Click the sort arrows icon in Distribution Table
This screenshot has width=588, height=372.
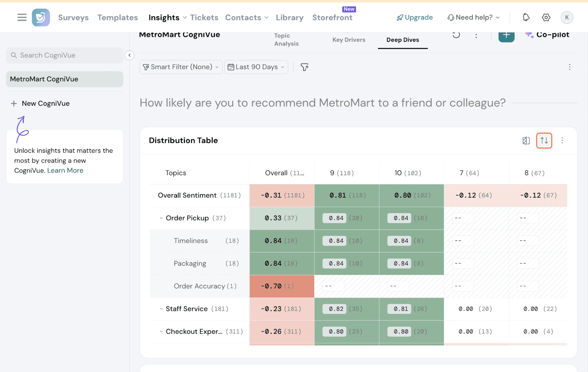[544, 141]
